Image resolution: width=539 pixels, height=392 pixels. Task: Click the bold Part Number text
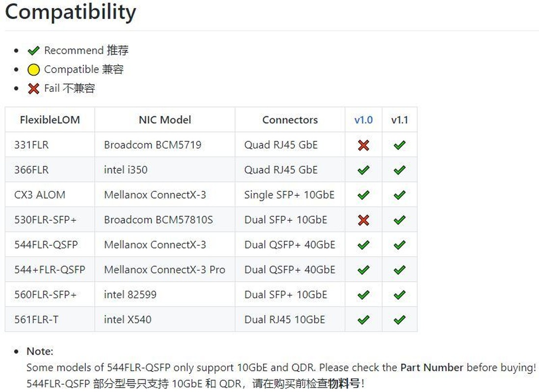432,367
